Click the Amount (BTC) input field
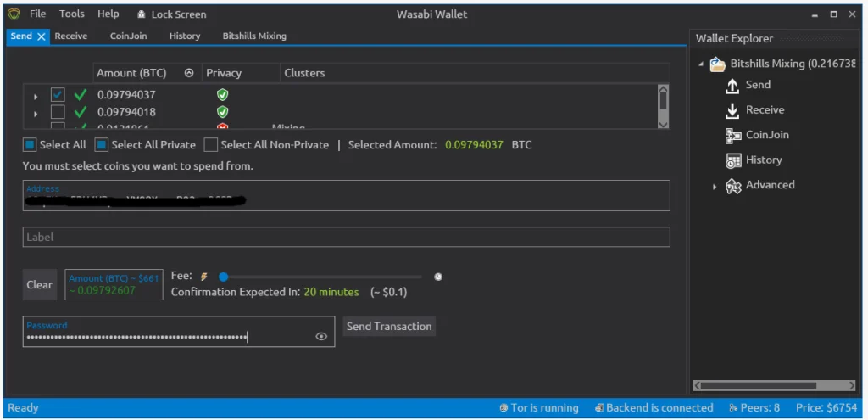The height and width of the screenshot is (420, 868). coord(114,285)
